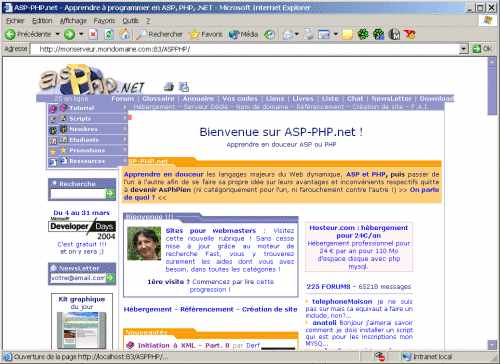
Task: Open the history clock icon
Action: (269, 34)
